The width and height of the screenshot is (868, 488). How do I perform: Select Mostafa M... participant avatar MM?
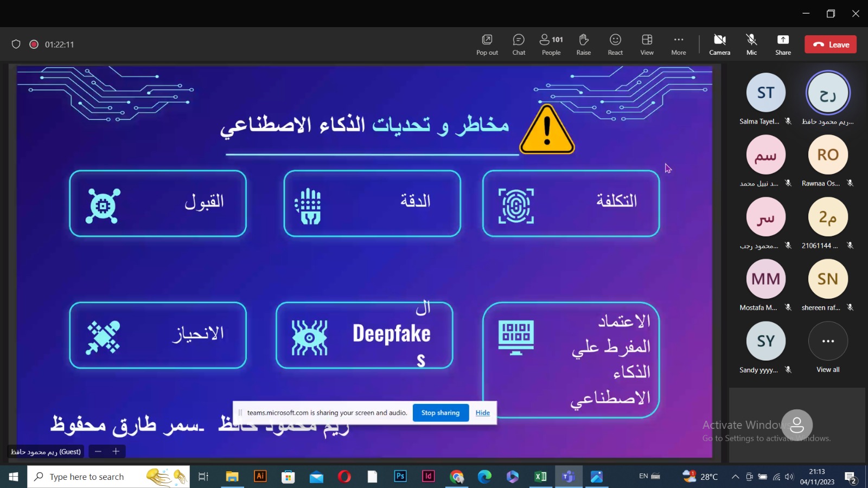765,279
